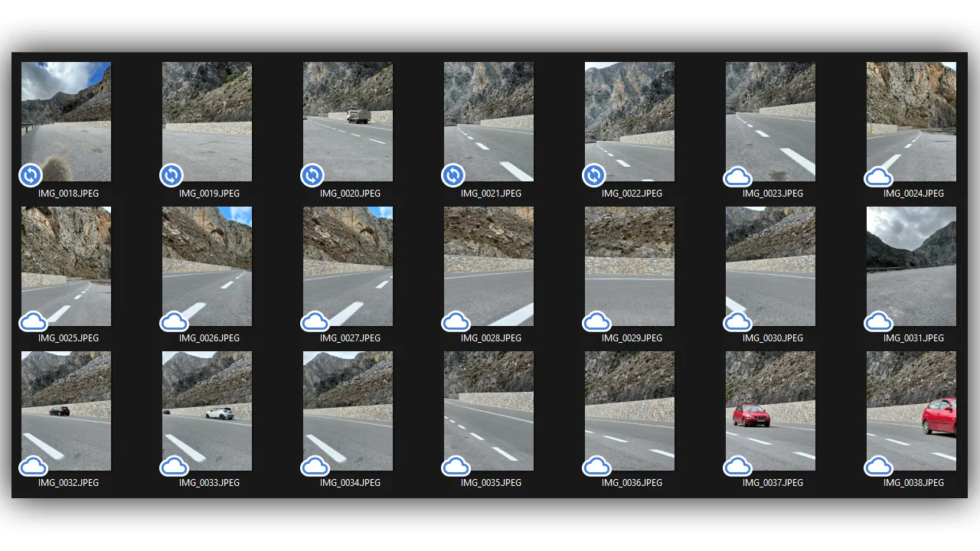980x551 pixels.
Task: Click the sync icon on IMG_0018.JPEG
Action: point(30,175)
